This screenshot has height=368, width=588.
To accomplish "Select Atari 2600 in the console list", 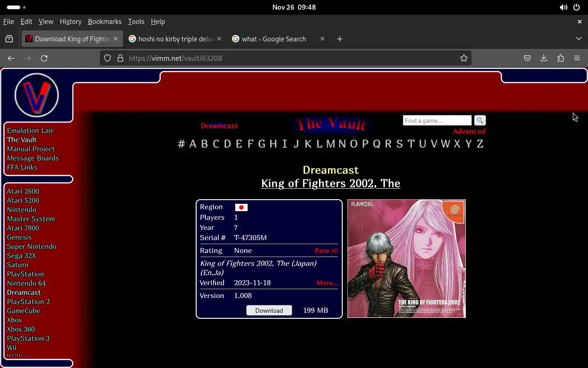I will [23, 191].
